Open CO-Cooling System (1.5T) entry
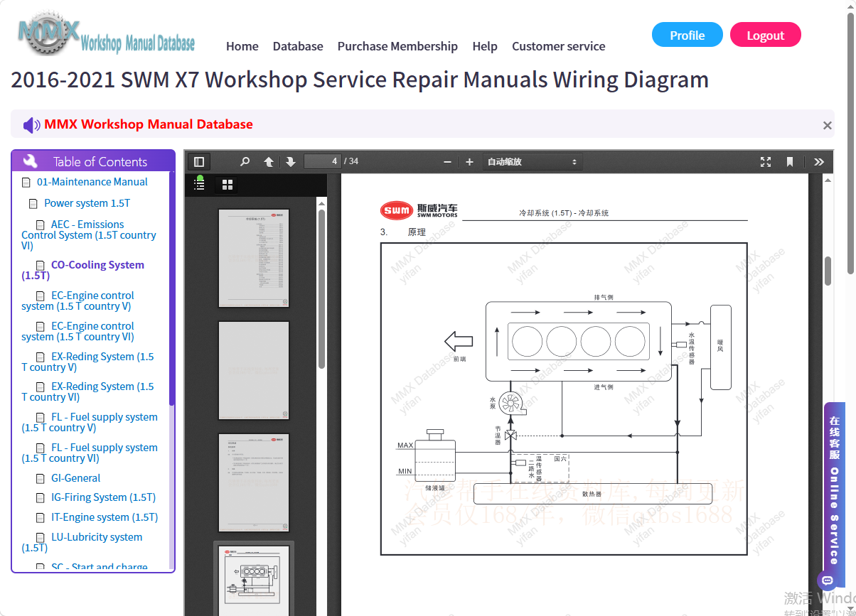Viewport: 856px width, 616px height. 83,270
